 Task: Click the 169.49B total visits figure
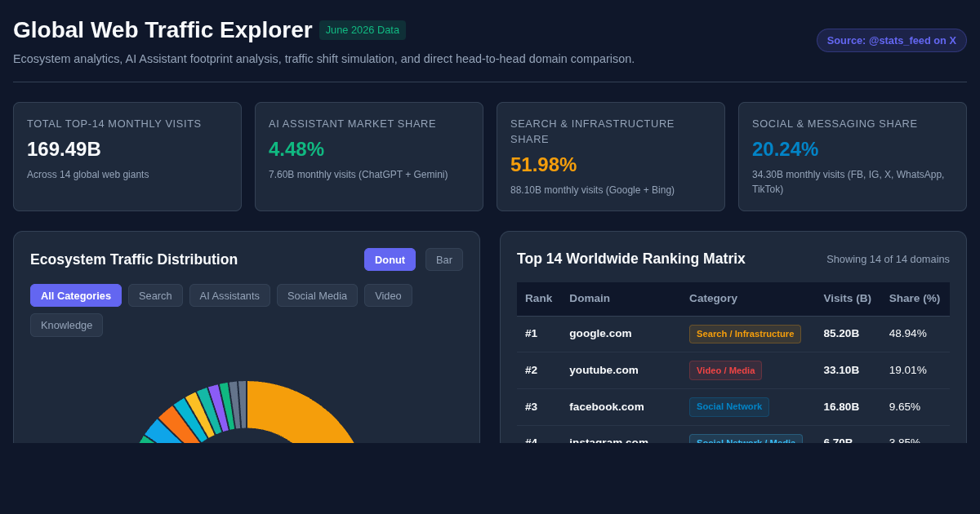point(64,149)
